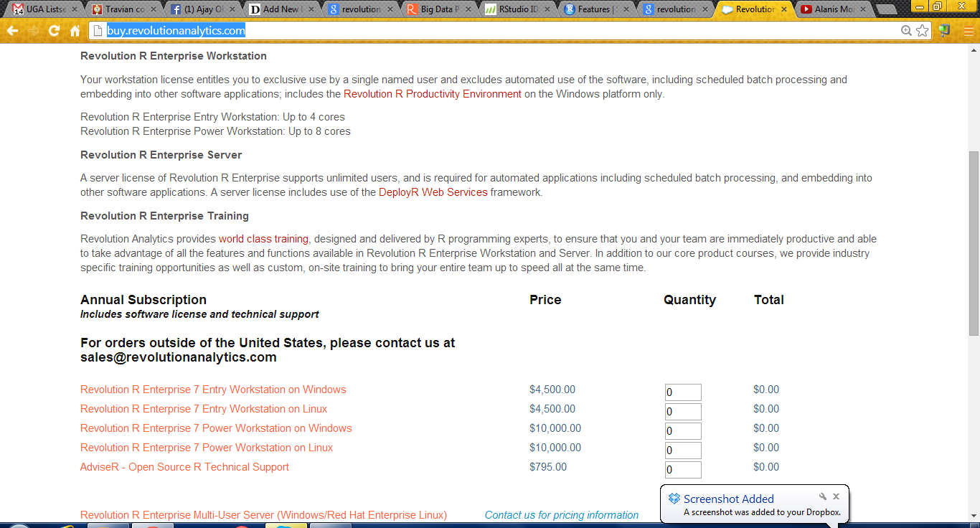Screen dimensions: 980x528
Task: Open the Dropbox notification wrench settings icon
Action: (823, 496)
